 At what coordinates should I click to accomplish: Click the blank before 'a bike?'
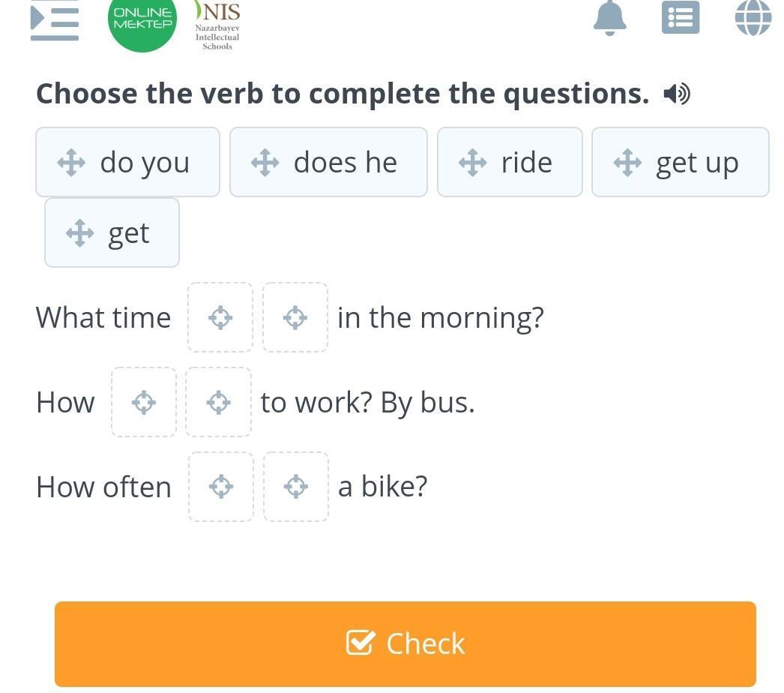pyautogui.click(x=296, y=487)
